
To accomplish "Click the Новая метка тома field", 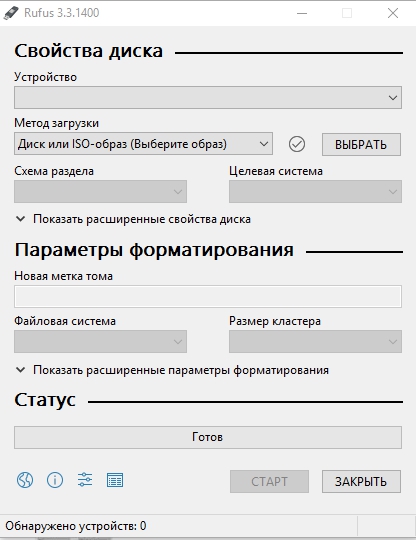I will point(208,296).
